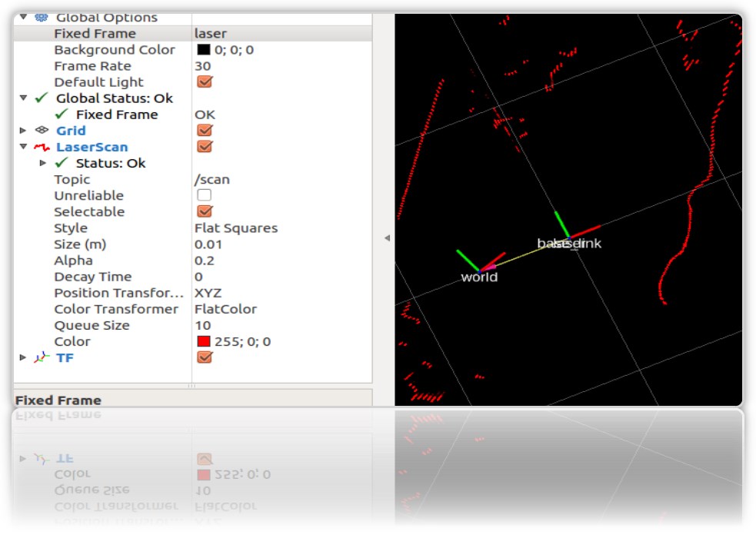Toggle the TF display checkbox
Viewport: 756px width, 538px height.
point(205,357)
